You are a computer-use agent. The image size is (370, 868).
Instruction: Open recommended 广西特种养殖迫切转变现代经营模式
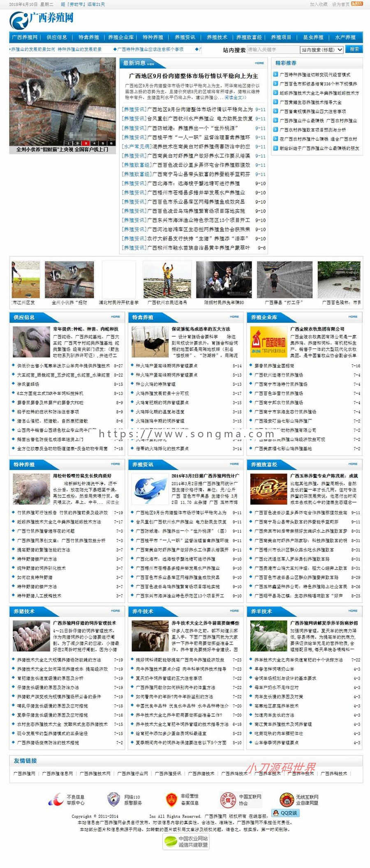(315, 75)
